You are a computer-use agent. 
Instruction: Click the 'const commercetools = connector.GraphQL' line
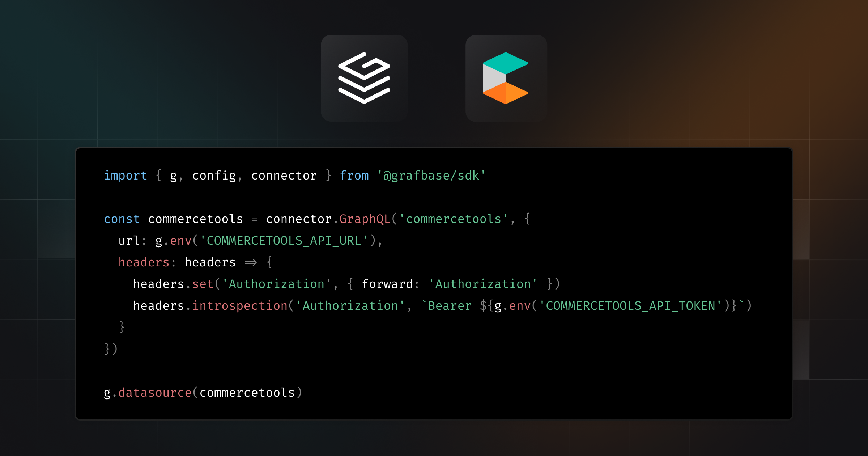coord(317,219)
